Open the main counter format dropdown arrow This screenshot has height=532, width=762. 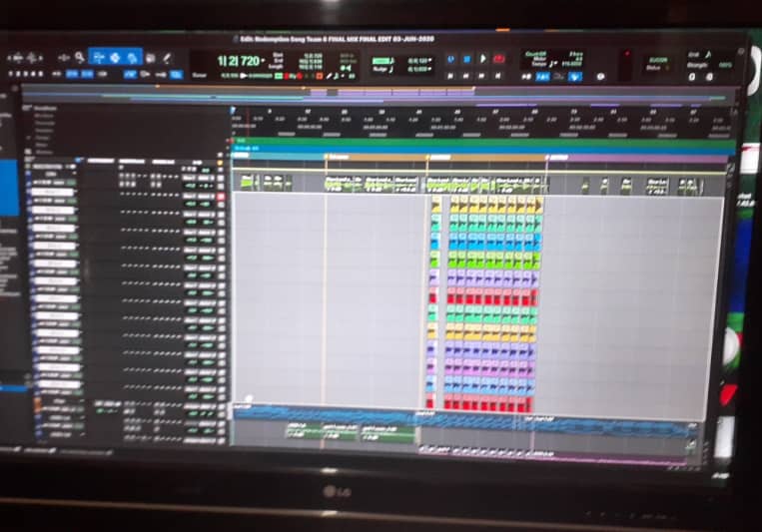coord(263,61)
